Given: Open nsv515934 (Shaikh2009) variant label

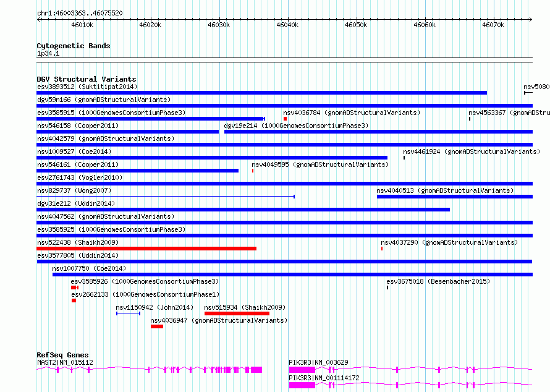Looking at the screenshot, I should (245, 307).
